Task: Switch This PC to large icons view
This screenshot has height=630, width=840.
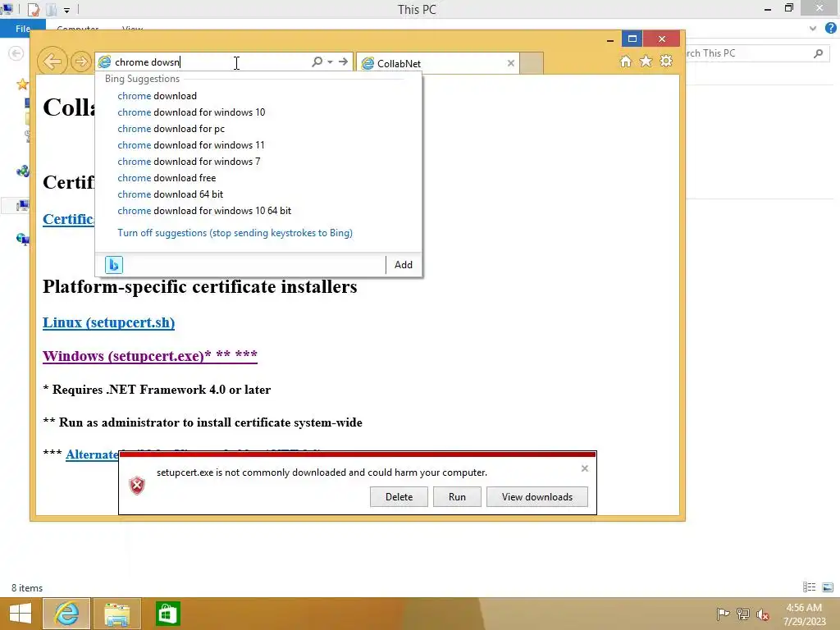Action: point(828,587)
